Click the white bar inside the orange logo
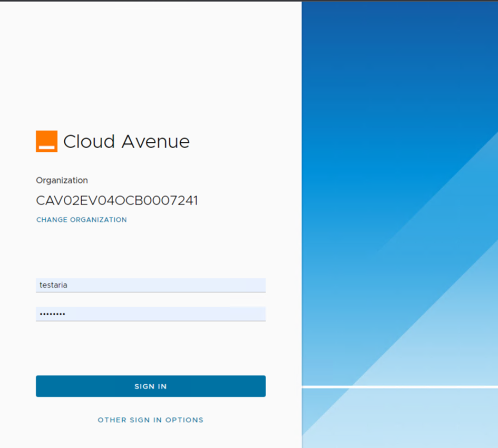 pyautogui.click(x=46, y=147)
